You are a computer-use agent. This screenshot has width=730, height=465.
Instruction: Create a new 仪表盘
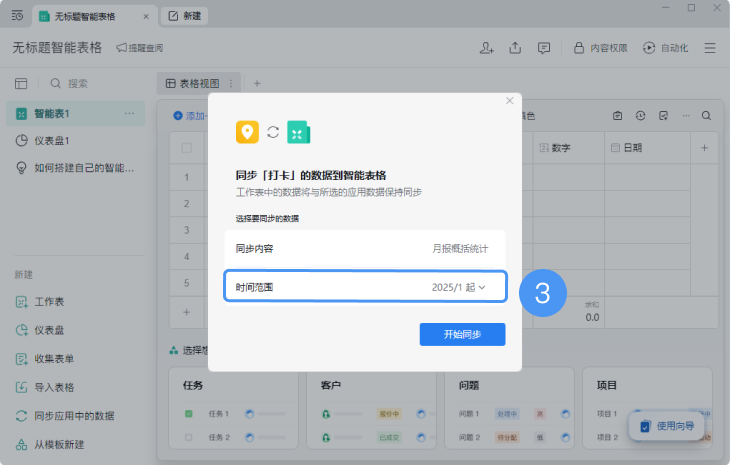(x=40, y=330)
